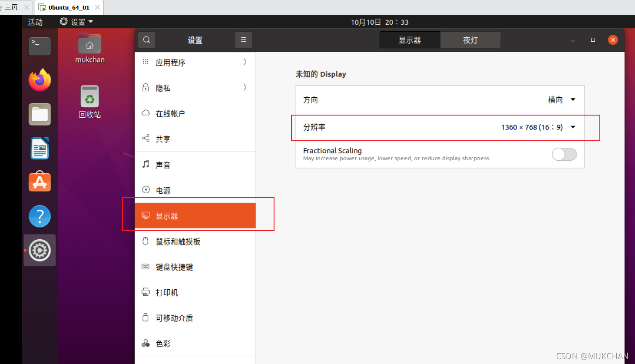Open the 设置 app menu in top bar

[x=76, y=22]
